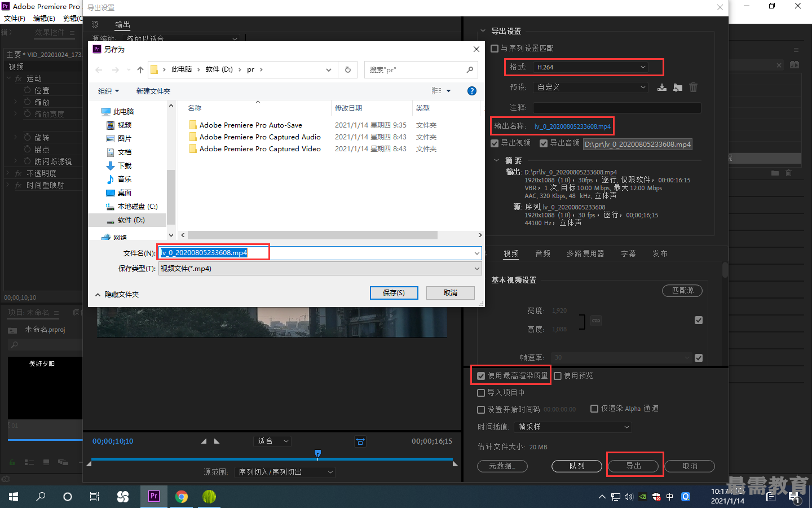Click volume speaker icon in system tray
The width and height of the screenshot is (812, 508).
pyautogui.click(x=629, y=497)
